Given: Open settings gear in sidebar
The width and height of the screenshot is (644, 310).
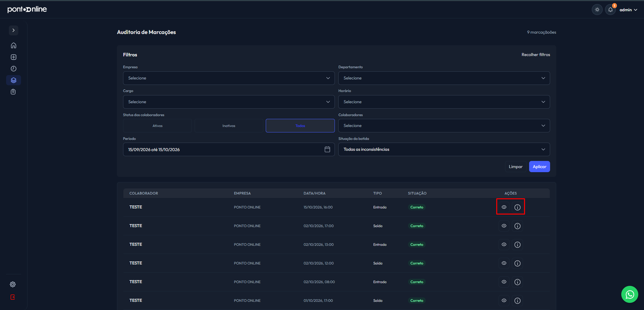Looking at the screenshot, I should point(13,284).
